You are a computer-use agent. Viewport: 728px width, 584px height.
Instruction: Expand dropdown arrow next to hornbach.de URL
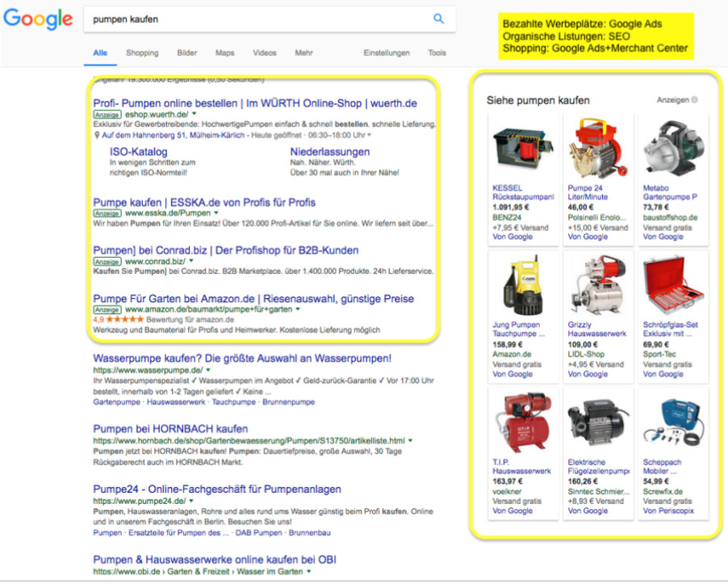(411, 440)
